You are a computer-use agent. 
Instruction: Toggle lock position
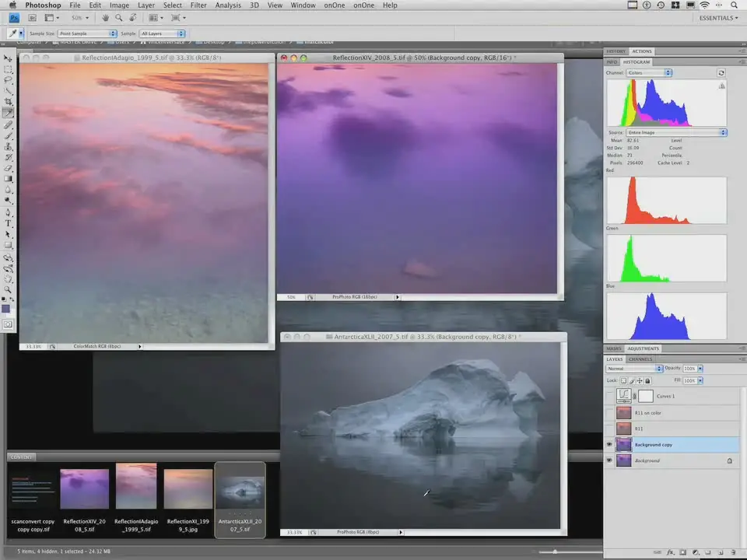(640, 380)
